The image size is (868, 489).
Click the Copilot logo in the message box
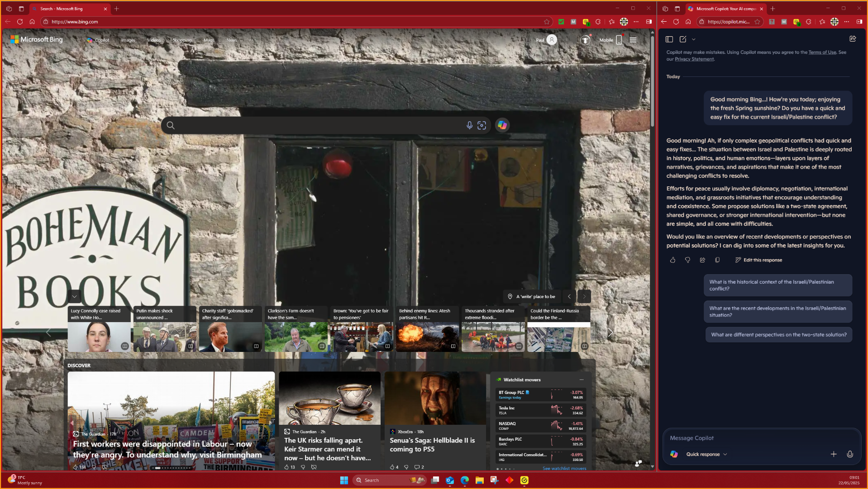(674, 454)
